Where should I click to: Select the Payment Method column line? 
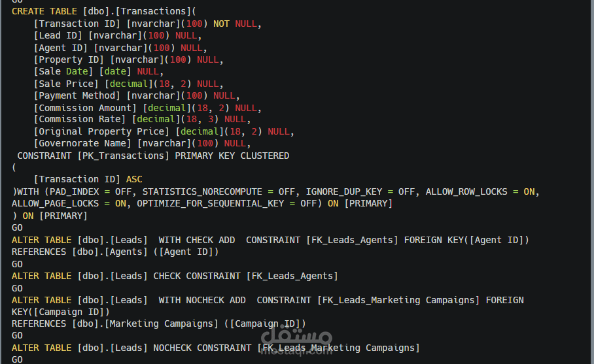click(137, 95)
